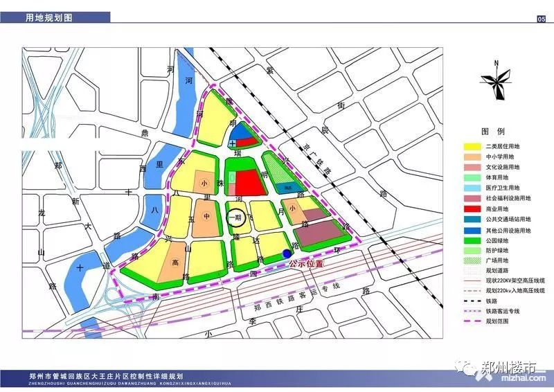Click the 铁路客运专线 legend text

(503, 311)
